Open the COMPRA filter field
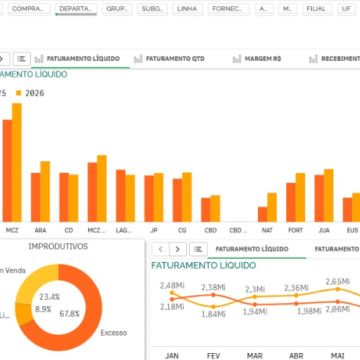360x360 pixels. (28, 9)
